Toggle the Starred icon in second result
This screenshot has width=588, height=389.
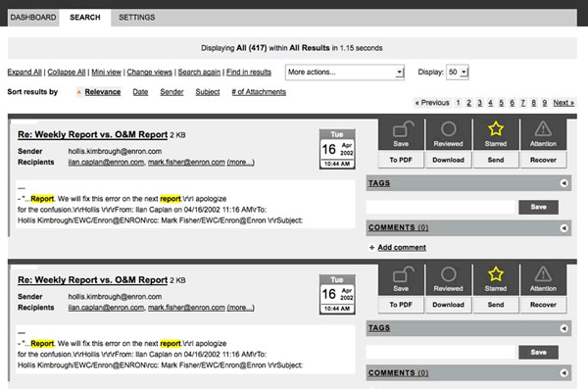click(496, 279)
